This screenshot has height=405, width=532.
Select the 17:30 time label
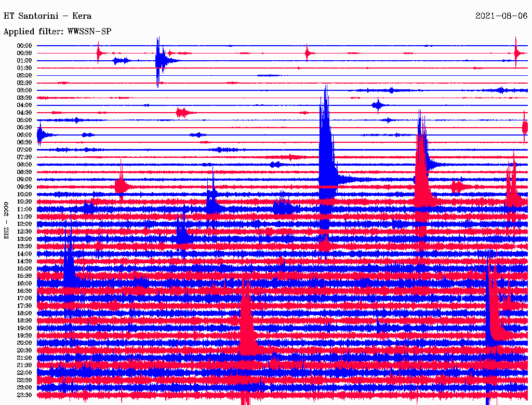tap(24, 306)
